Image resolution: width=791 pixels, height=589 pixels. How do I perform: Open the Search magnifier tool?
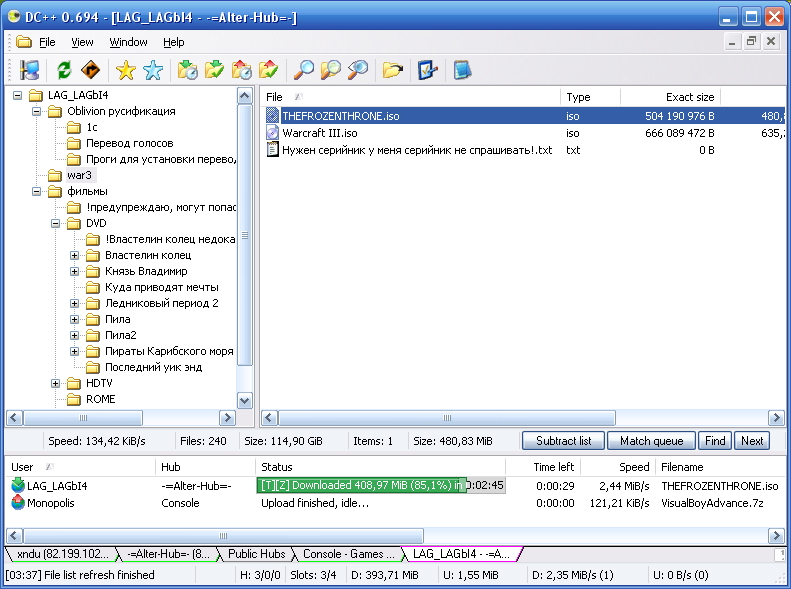tap(303, 70)
